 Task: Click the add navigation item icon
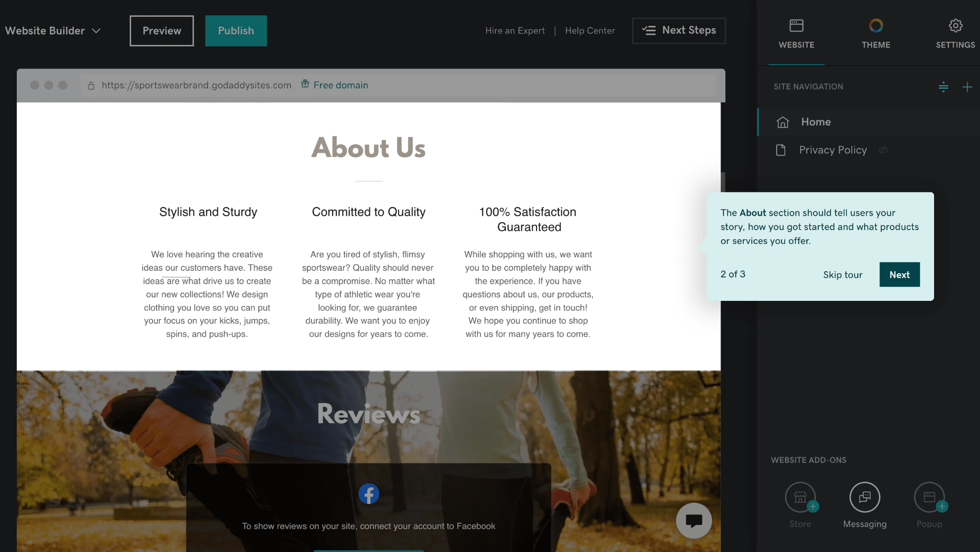pyautogui.click(x=967, y=87)
